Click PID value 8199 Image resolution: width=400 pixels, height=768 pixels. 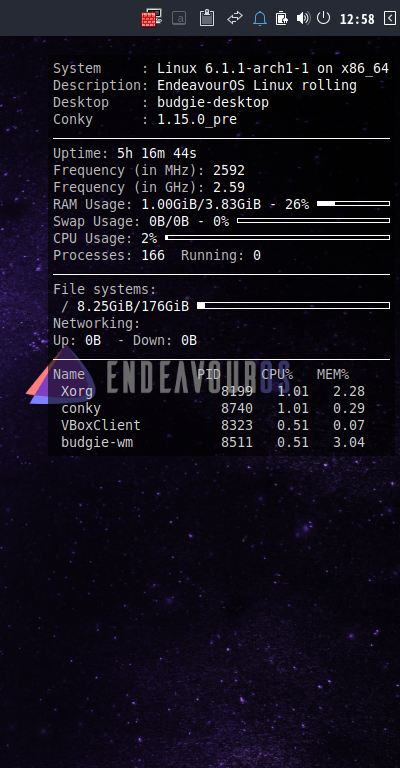coord(237,392)
